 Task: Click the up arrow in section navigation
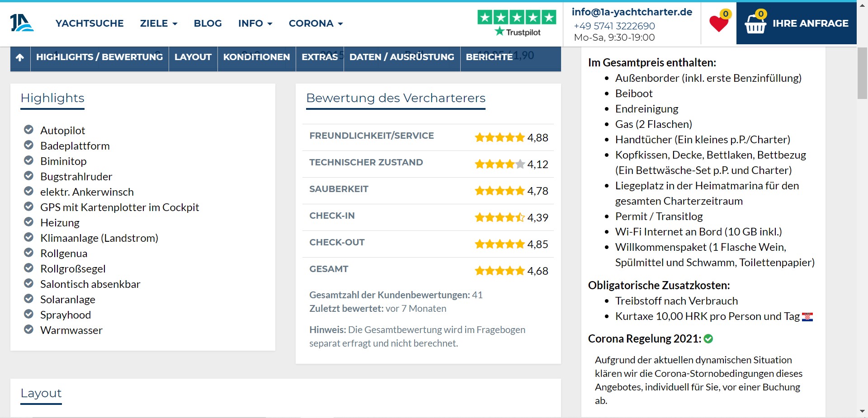20,57
